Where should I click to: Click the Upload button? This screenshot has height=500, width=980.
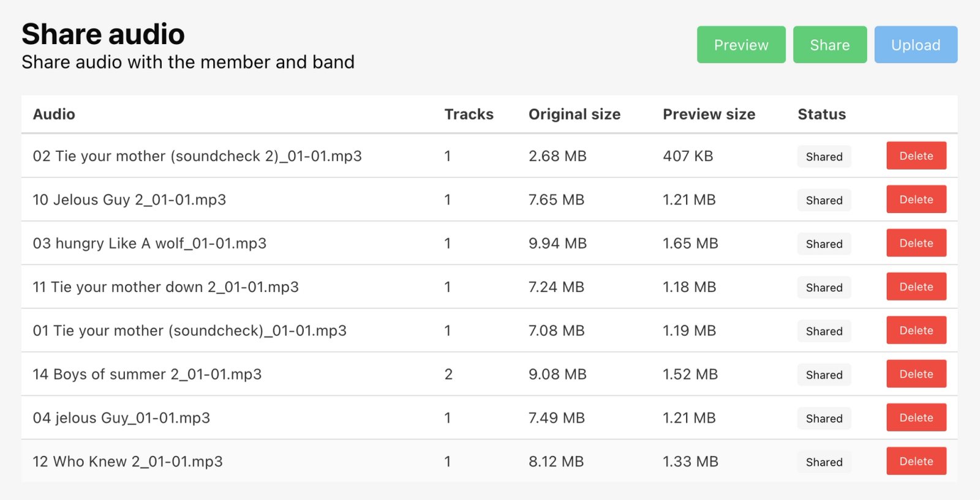916,44
